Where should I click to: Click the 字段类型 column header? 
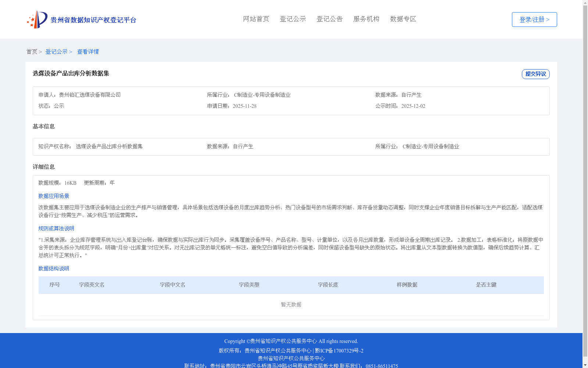tap(249, 285)
